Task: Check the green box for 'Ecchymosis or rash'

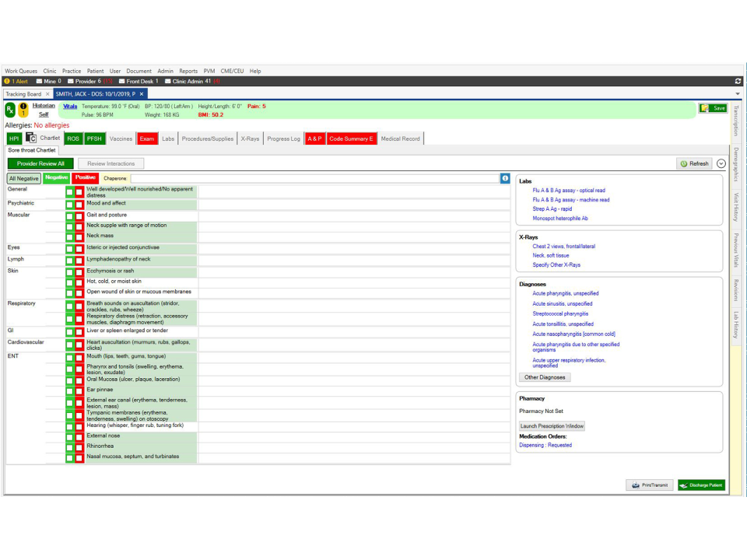Action: [x=68, y=270]
